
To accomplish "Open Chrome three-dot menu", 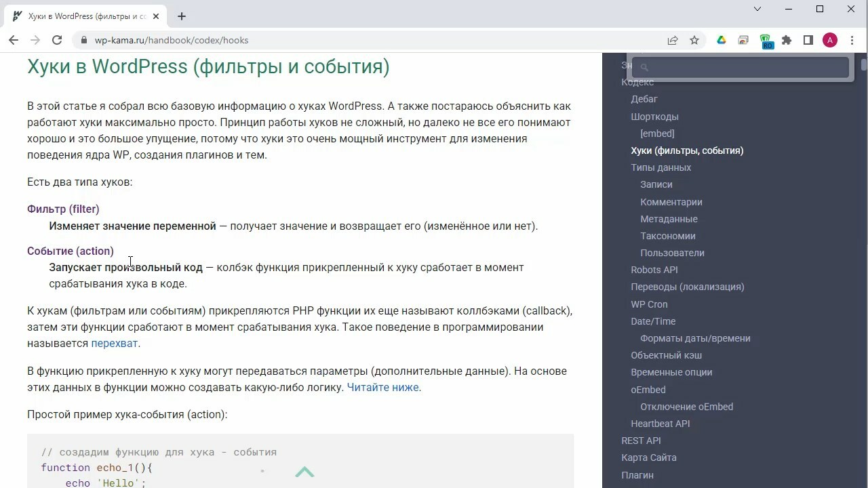I will (x=852, y=40).
